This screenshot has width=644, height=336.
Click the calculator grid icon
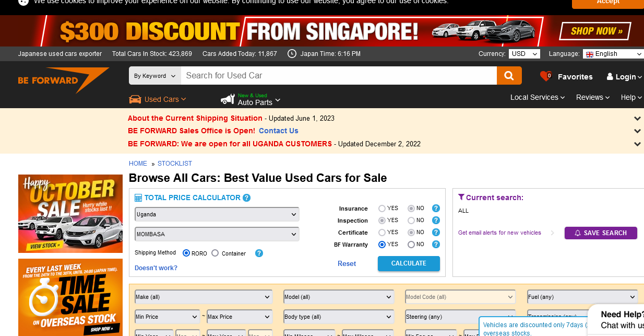point(138,198)
